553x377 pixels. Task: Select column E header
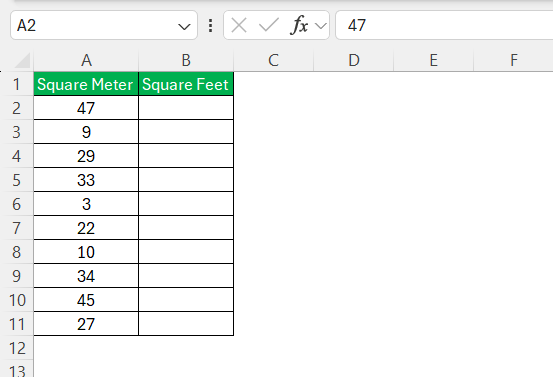point(433,61)
